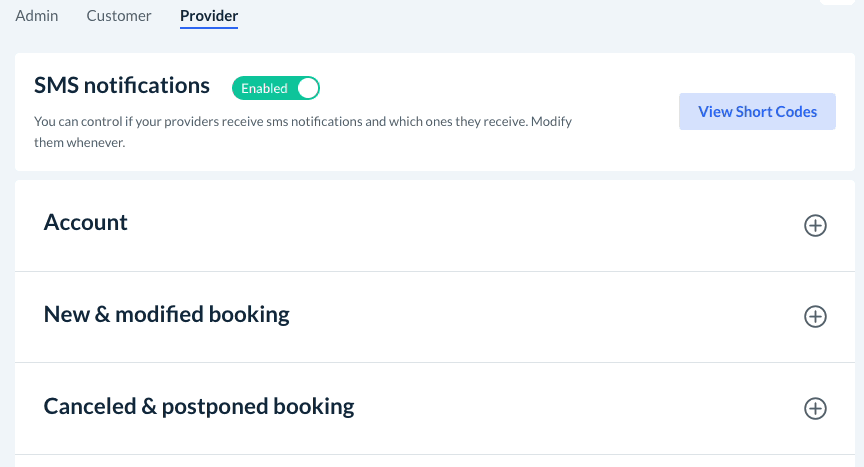
Task: Click the white button at top-right corner
Action: tap(841, 2)
